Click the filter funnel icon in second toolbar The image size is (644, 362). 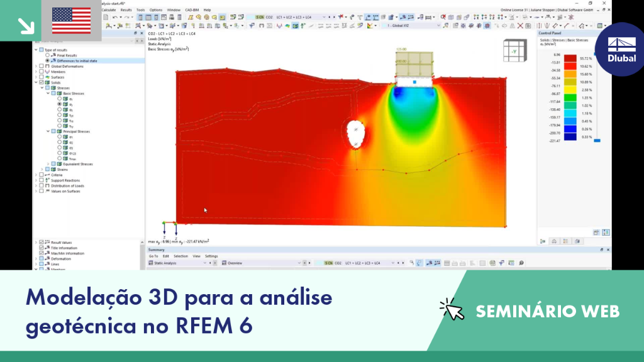252,25
